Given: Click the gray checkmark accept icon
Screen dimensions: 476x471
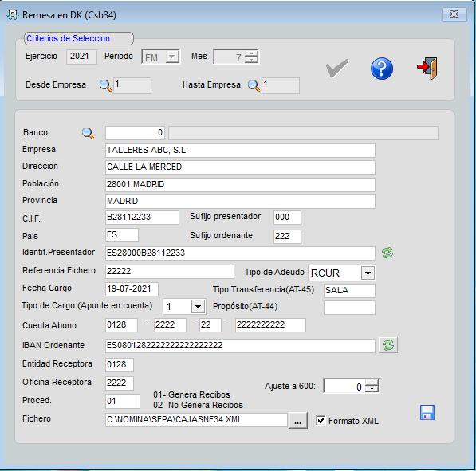Looking at the screenshot, I should (x=337, y=69).
